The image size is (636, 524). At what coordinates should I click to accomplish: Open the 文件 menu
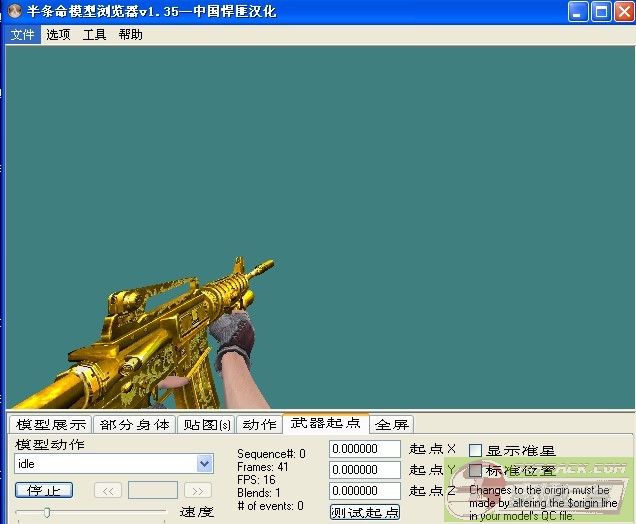tap(22, 34)
